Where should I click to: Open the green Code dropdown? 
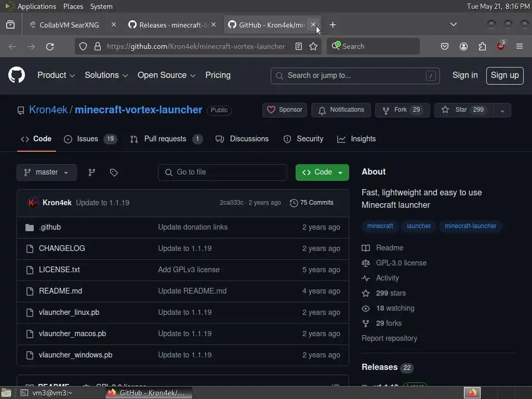click(x=322, y=172)
